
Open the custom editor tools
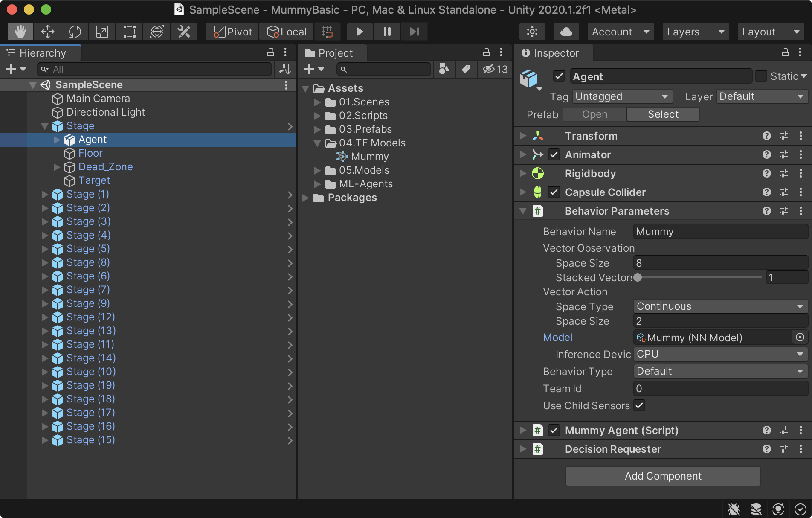click(x=184, y=32)
